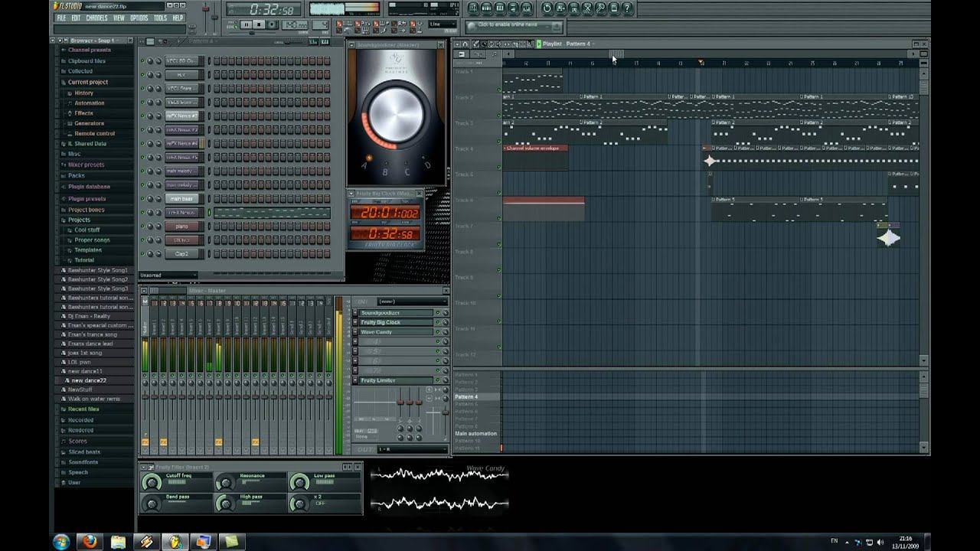Open the Playlist view shortcut icon
This screenshot has height=551, width=980.
pyautogui.click(x=473, y=8)
